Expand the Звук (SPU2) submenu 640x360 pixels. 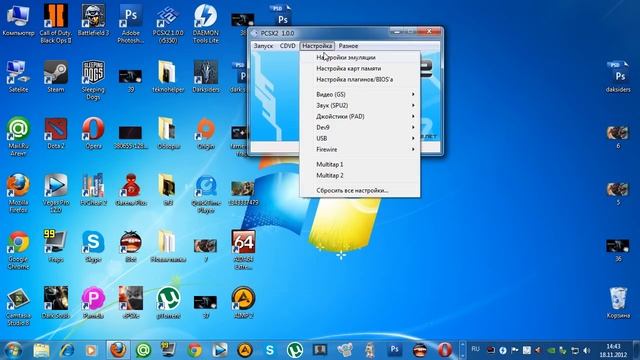[x=360, y=105]
